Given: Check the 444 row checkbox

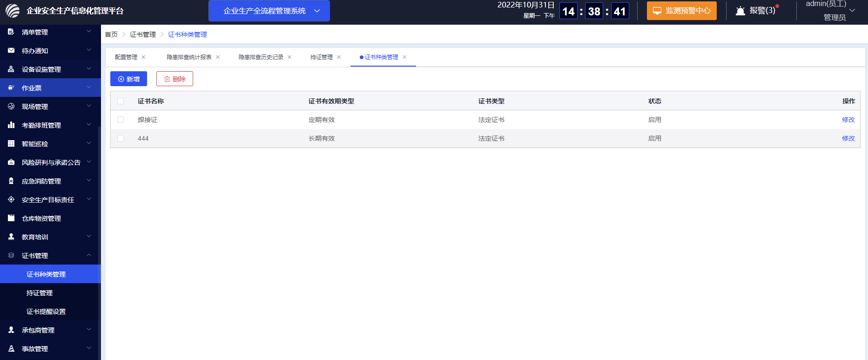Looking at the screenshot, I should 121,138.
